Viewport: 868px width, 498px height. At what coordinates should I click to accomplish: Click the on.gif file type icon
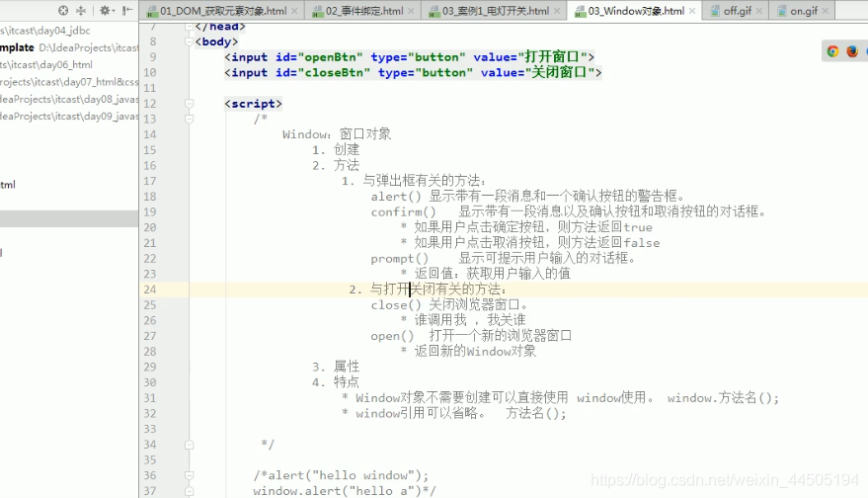click(782, 11)
